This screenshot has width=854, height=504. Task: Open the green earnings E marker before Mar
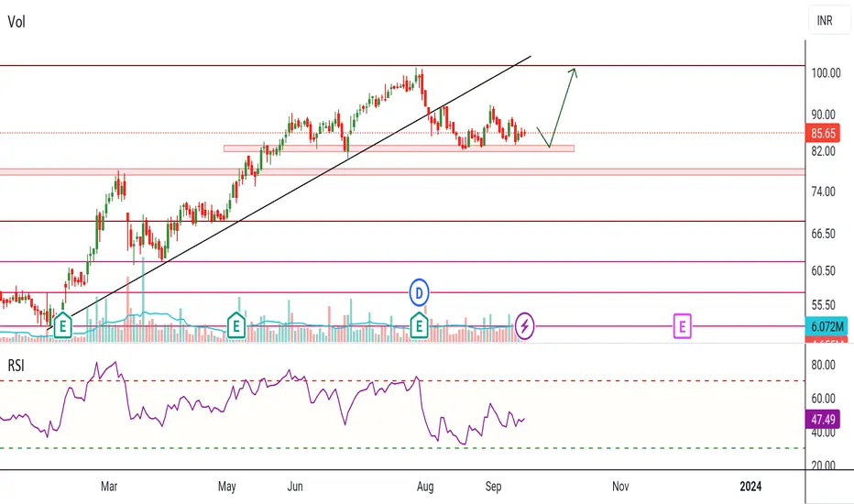(x=62, y=326)
